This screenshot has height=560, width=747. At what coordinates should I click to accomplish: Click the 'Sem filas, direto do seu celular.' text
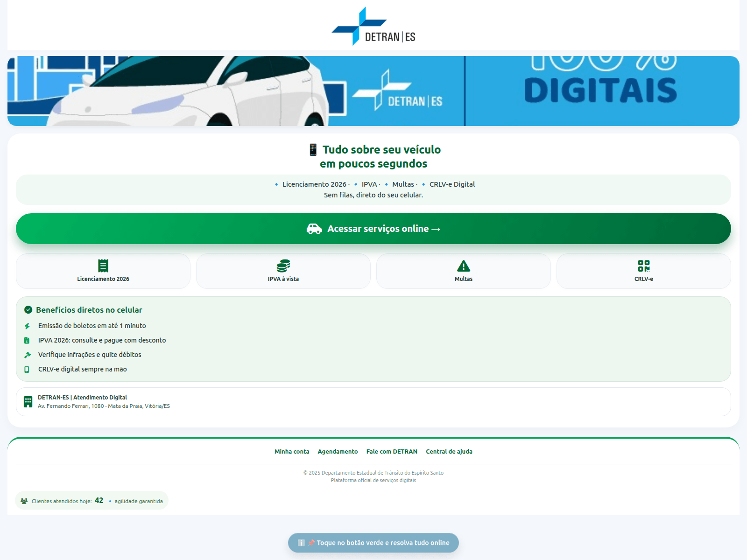click(x=373, y=195)
